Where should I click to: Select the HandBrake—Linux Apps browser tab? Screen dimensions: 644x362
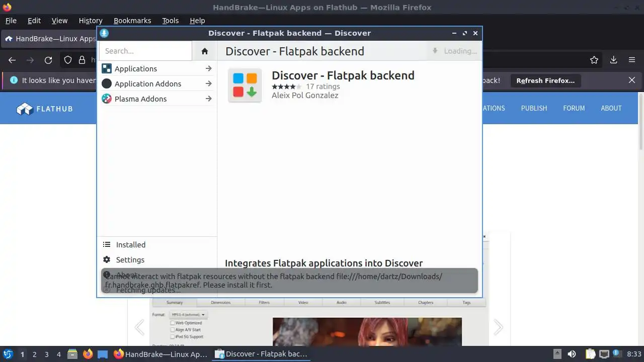[49, 39]
